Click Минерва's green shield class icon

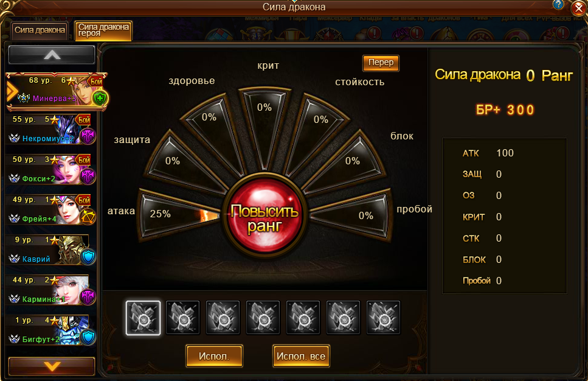tap(100, 99)
